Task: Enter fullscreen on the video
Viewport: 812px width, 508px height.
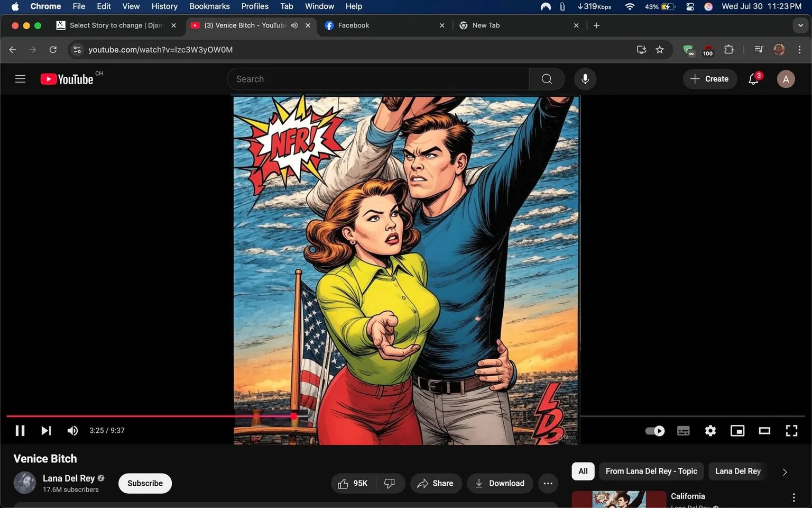Action: click(791, 430)
